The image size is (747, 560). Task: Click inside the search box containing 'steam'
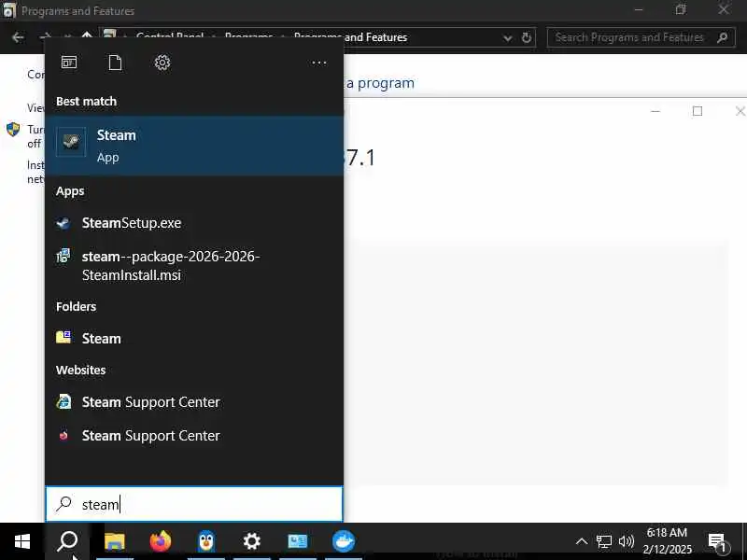click(194, 504)
